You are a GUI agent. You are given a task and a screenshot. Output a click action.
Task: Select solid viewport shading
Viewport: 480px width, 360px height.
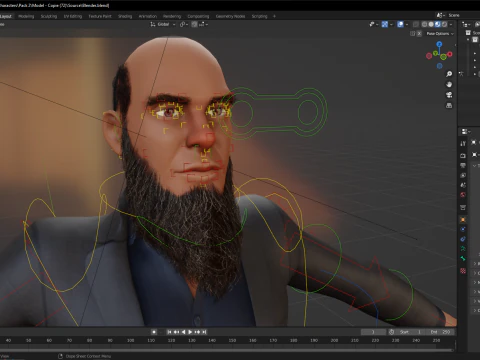[x=431, y=24]
